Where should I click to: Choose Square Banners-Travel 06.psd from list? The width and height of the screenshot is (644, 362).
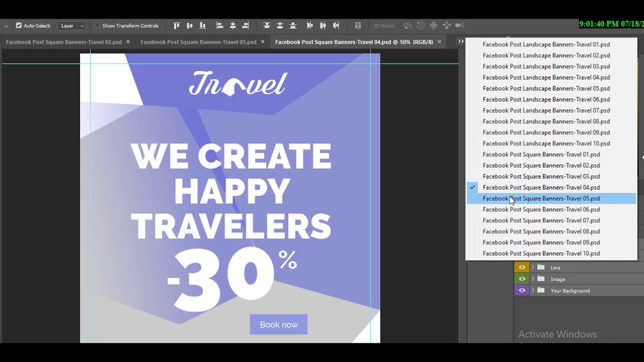pyautogui.click(x=551, y=210)
